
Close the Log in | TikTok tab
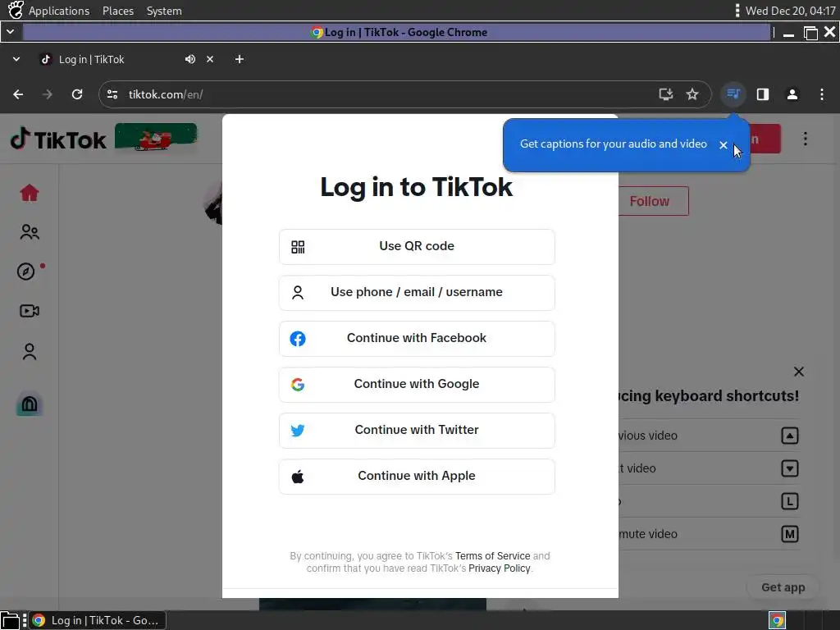pyautogui.click(x=210, y=59)
